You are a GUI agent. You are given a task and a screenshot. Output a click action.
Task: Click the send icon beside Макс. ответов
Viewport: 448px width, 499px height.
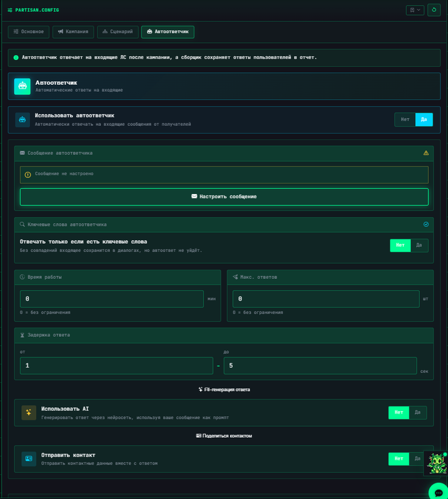coord(236,277)
